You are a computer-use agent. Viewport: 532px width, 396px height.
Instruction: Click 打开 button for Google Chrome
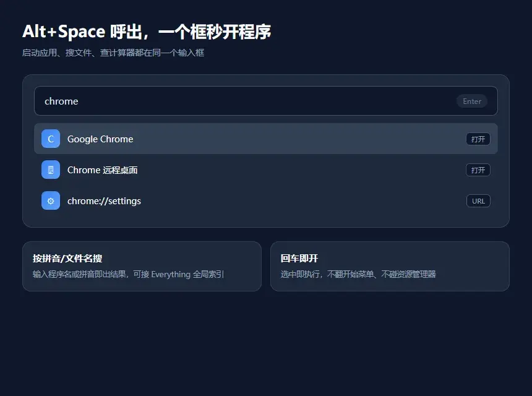pos(478,139)
